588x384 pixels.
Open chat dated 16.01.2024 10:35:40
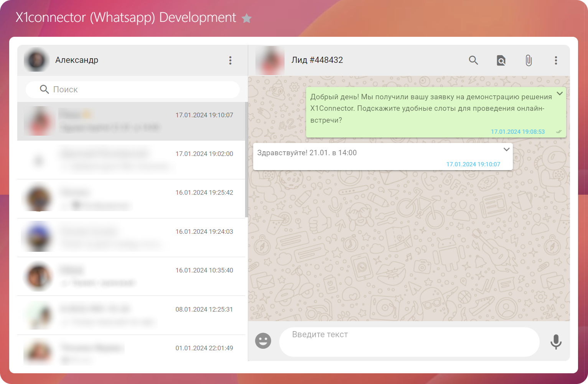[131, 276]
